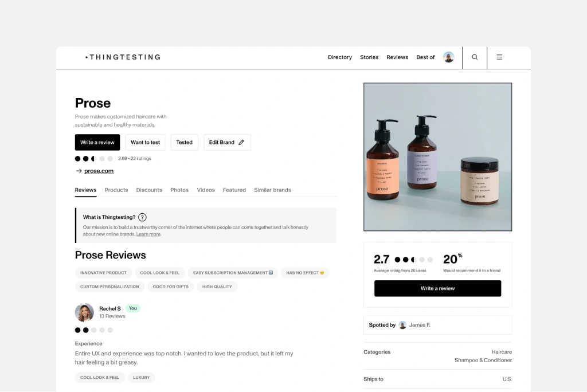The image size is (587, 392).
Task: Filter by High Quality tag
Action: tap(217, 287)
